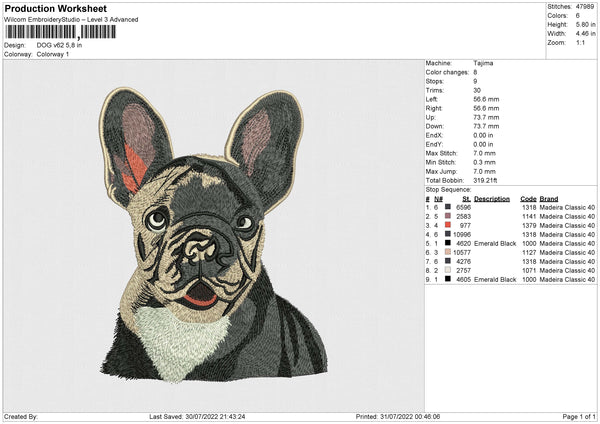600x424 pixels.
Task: Click the dark swatch beside 10996 stitches
Action: click(x=447, y=234)
